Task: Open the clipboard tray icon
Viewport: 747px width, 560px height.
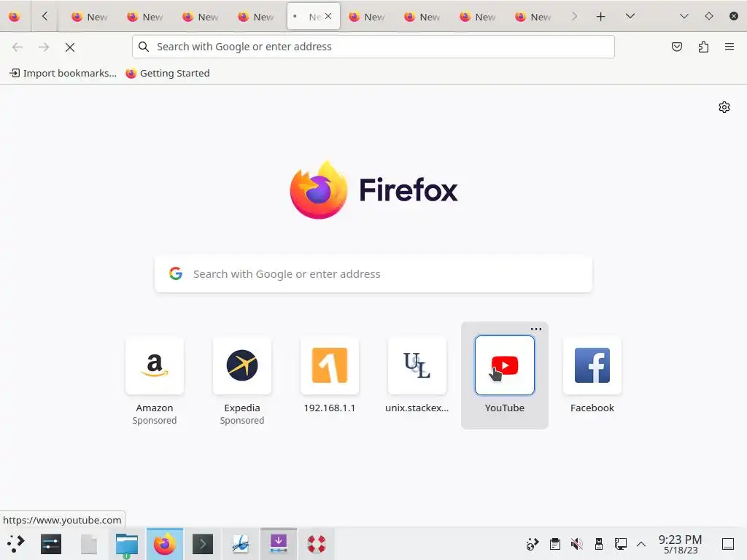Action: coord(555,544)
